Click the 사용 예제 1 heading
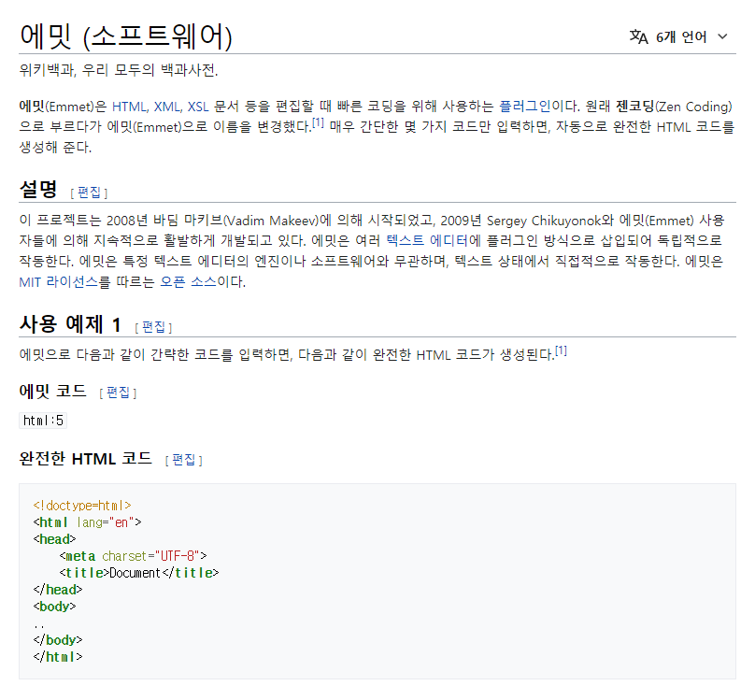Viewport: 755px width, 700px height. tap(70, 324)
